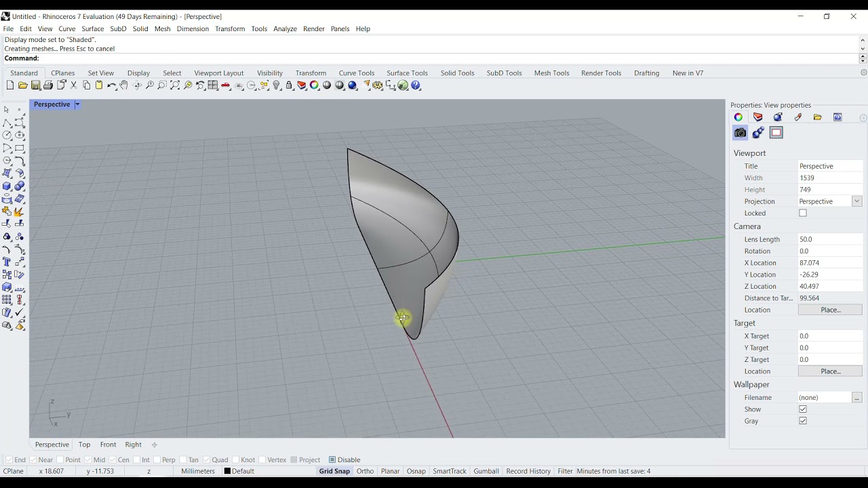Image resolution: width=868 pixels, height=488 pixels.
Task: Click the Properties panel gear settings icon
Action: (863, 117)
